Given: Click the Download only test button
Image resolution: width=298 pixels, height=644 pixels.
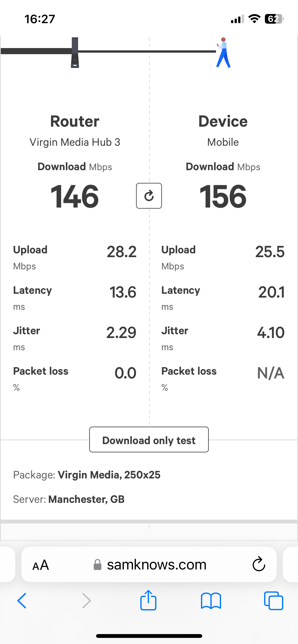Looking at the screenshot, I should [x=149, y=440].
